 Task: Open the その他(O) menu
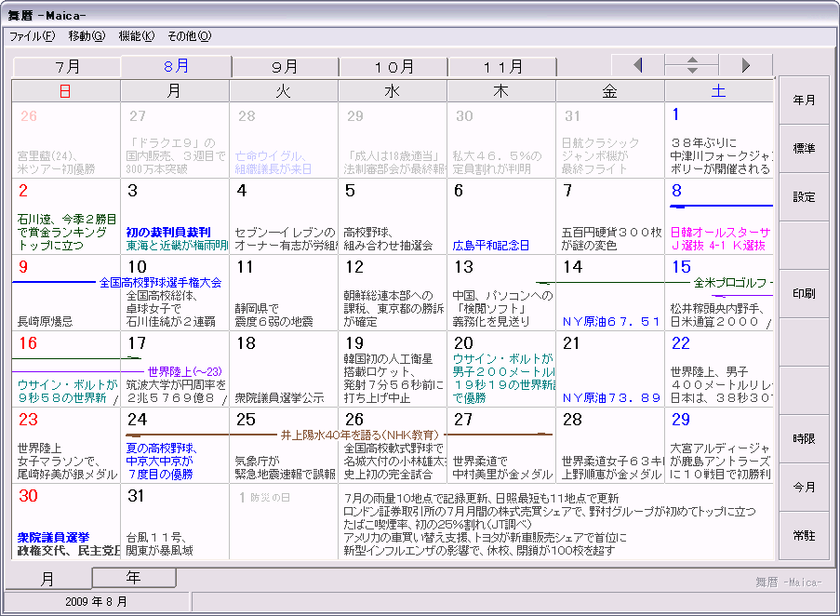pyautogui.click(x=189, y=36)
